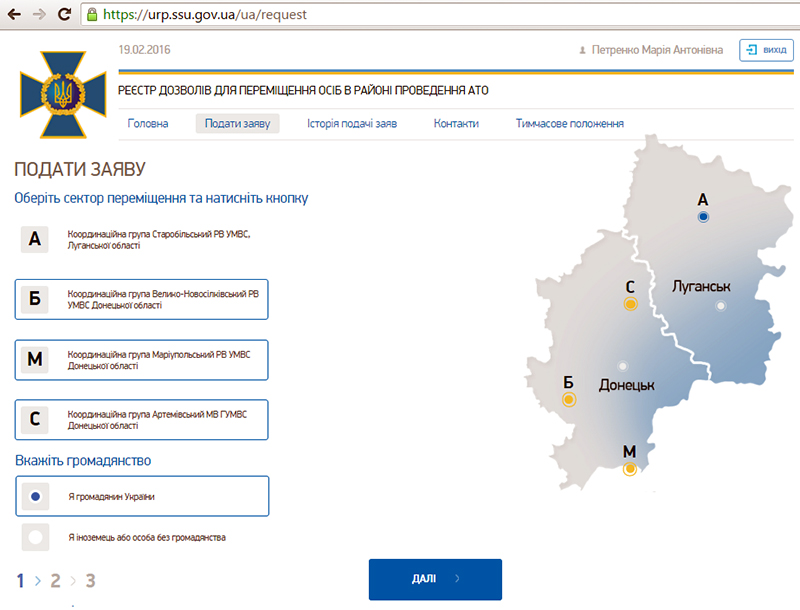800x610 pixels.
Task: Click the Луганськ label on the map
Action: tap(701, 286)
